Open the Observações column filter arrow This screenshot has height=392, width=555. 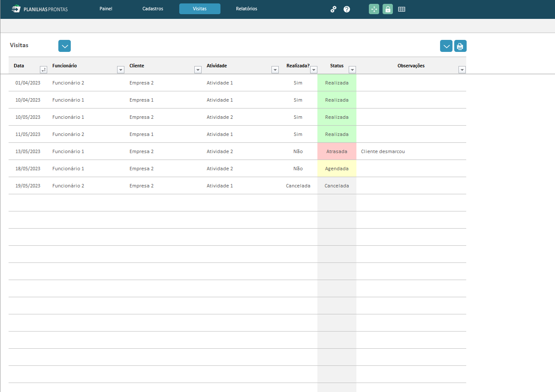coord(462,70)
